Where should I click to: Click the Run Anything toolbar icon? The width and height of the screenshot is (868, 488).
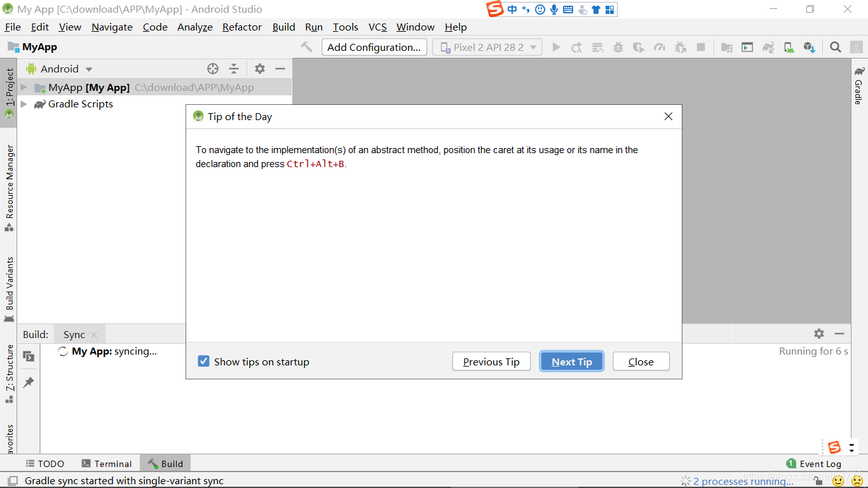pyautogui.click(x=747, y=47)
